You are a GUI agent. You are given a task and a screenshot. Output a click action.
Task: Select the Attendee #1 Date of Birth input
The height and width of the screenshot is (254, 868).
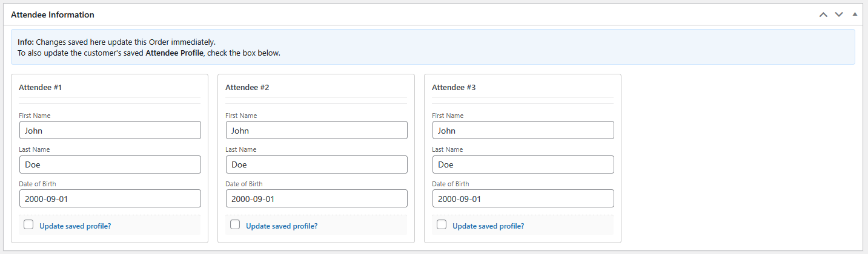click(110, 198)
